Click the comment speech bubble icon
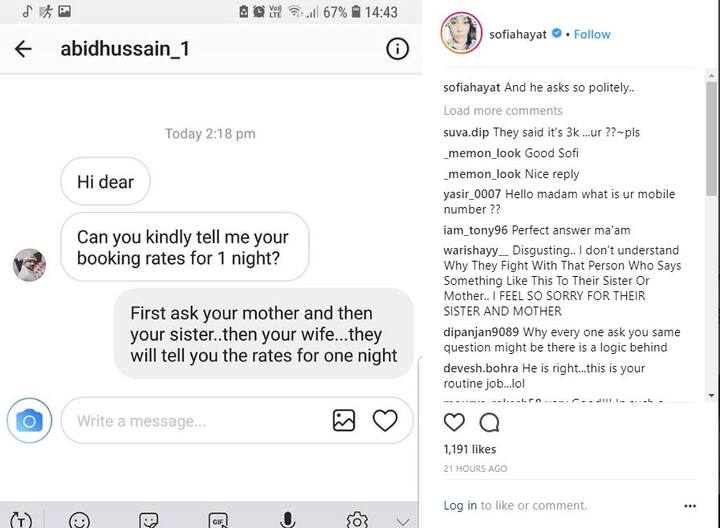 pyautogui.click(x=489, y=423)
